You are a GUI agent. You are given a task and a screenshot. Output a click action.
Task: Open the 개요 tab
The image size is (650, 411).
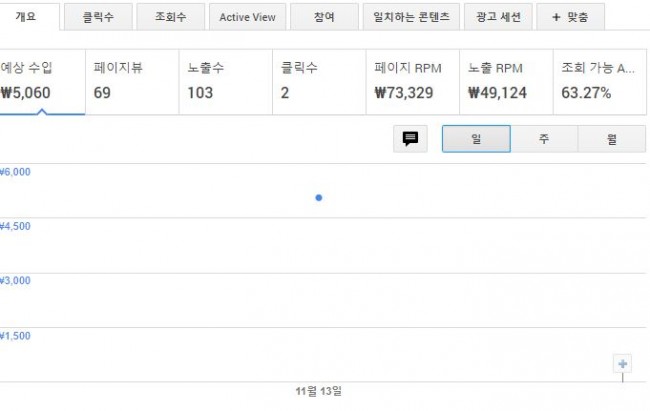[26, 16]
